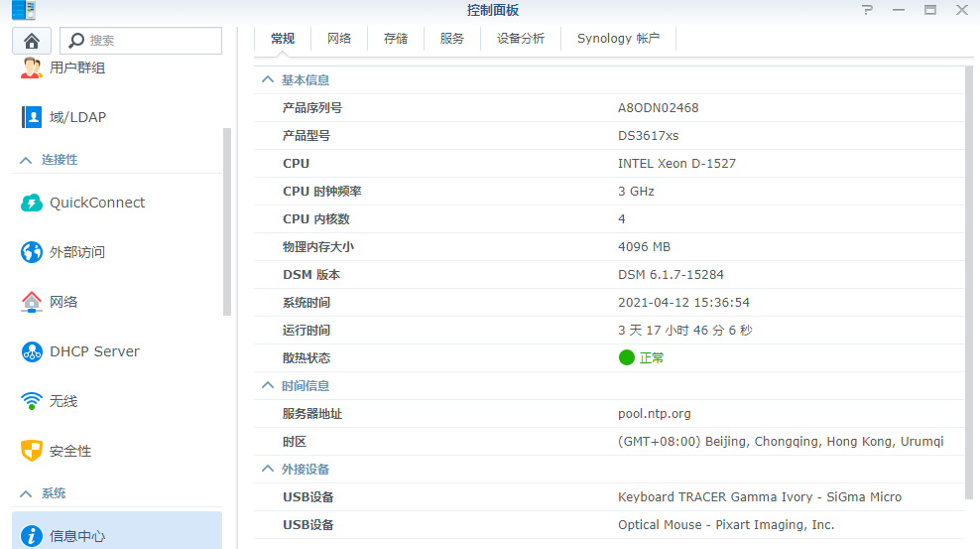The image size is (980, 549).
Task: Click the 产品序列号 label
Action: [x=311, y=107]
